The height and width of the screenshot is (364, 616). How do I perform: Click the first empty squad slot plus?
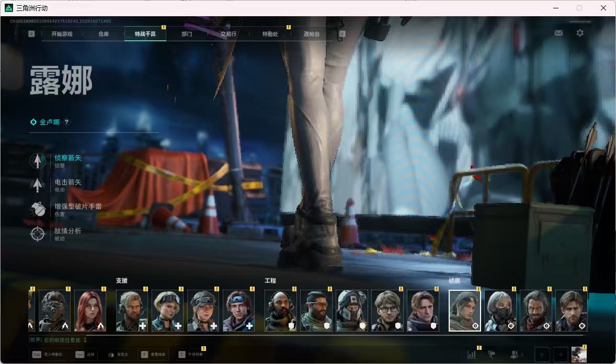click(x=542, y=355)
